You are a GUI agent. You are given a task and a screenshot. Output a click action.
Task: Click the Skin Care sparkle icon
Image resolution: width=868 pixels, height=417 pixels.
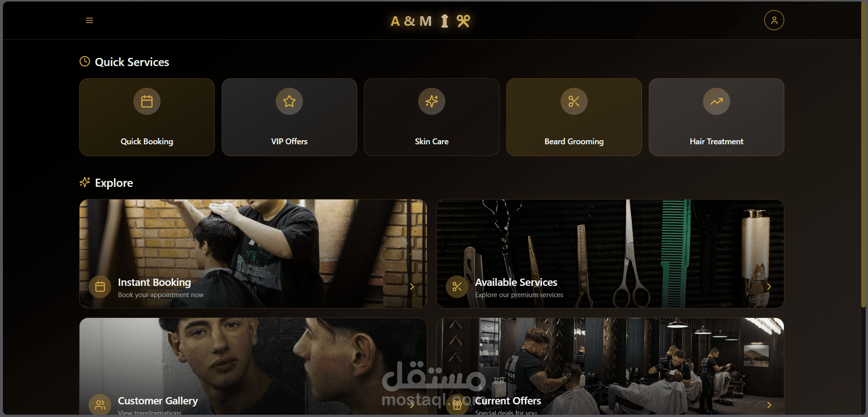tap(432, 101)
